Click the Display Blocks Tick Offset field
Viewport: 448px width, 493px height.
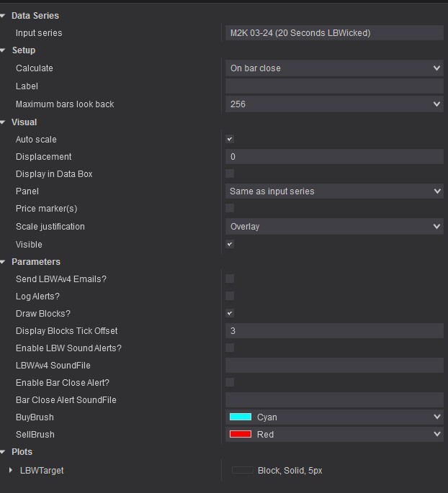pyautogui.click(x=334, y=331)
